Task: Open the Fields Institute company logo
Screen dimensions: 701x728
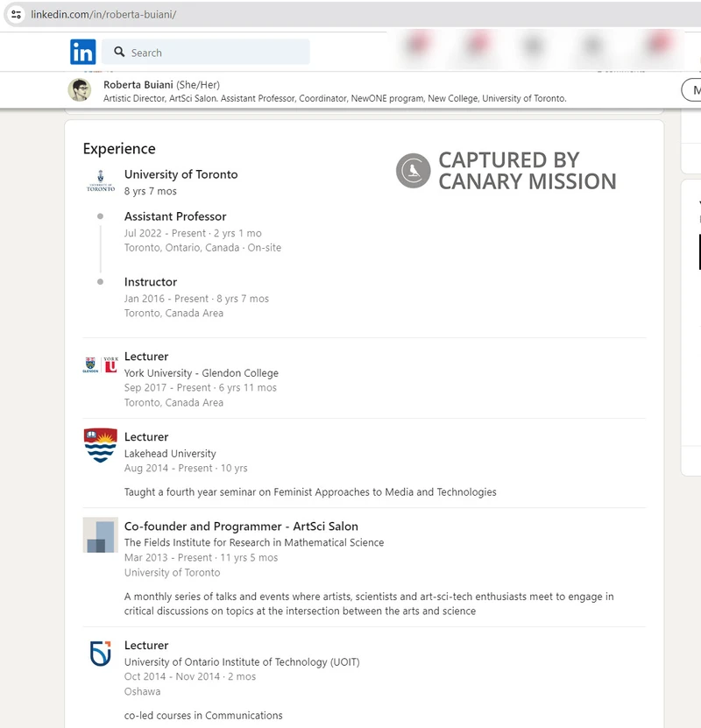Action: (x=100, y=535)
